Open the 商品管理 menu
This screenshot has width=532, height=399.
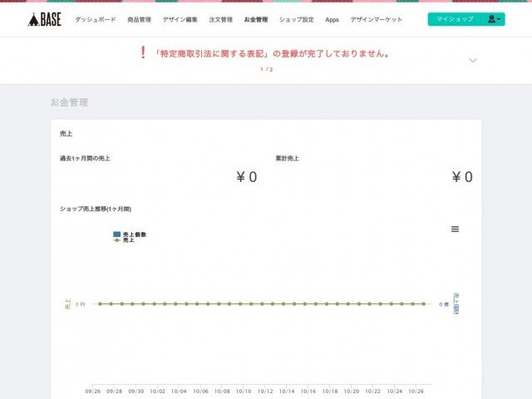pyautogui.click(x=139, y=20)
